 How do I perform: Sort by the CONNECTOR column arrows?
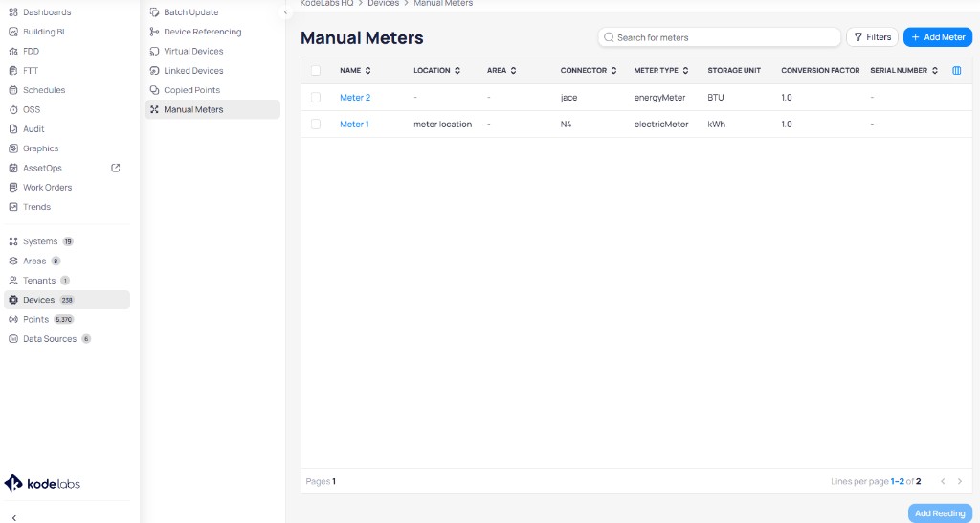613,71
